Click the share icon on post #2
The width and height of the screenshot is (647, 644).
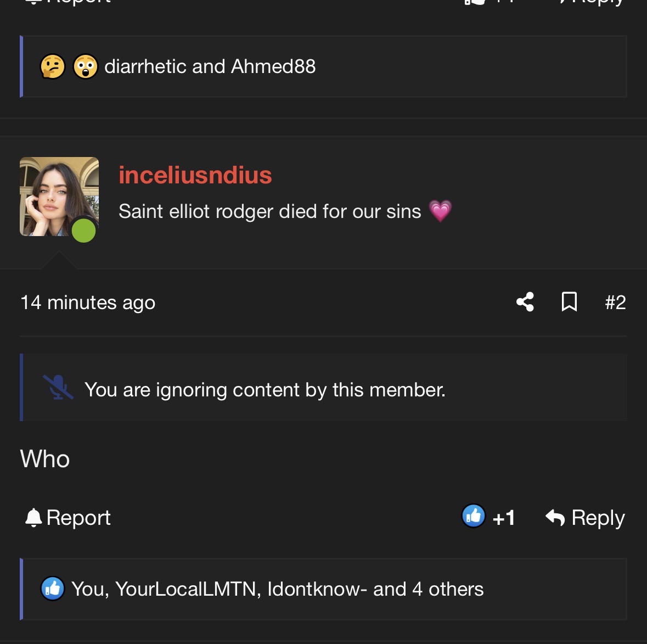(525, 302)
